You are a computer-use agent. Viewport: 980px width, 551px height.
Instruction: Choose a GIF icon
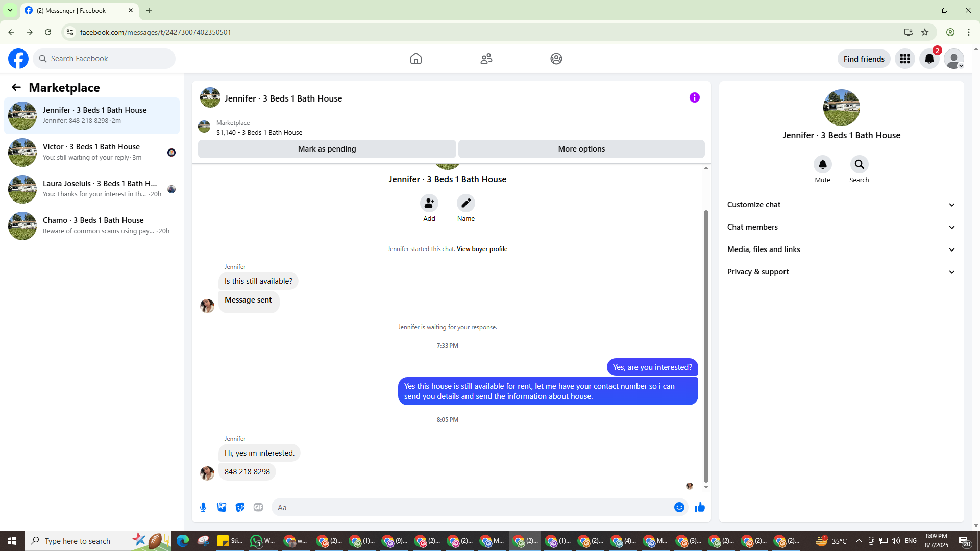(258, 507)
